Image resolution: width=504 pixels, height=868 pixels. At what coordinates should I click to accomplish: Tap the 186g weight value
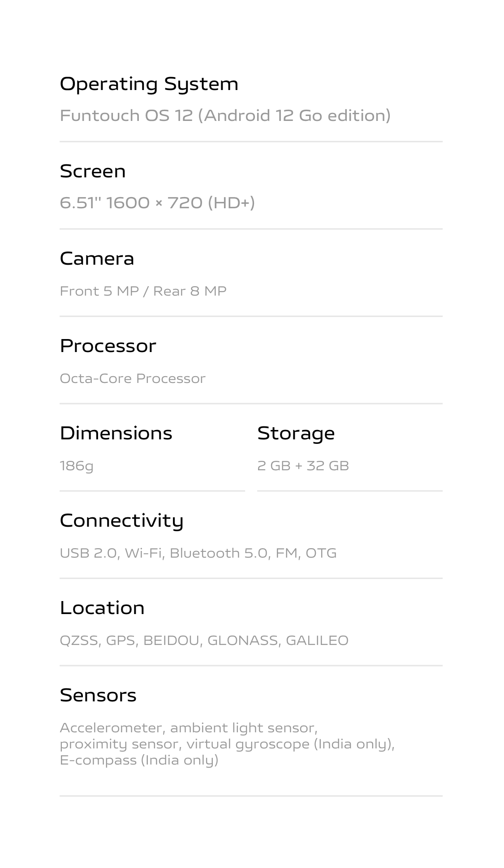click(x=77, y=466)
